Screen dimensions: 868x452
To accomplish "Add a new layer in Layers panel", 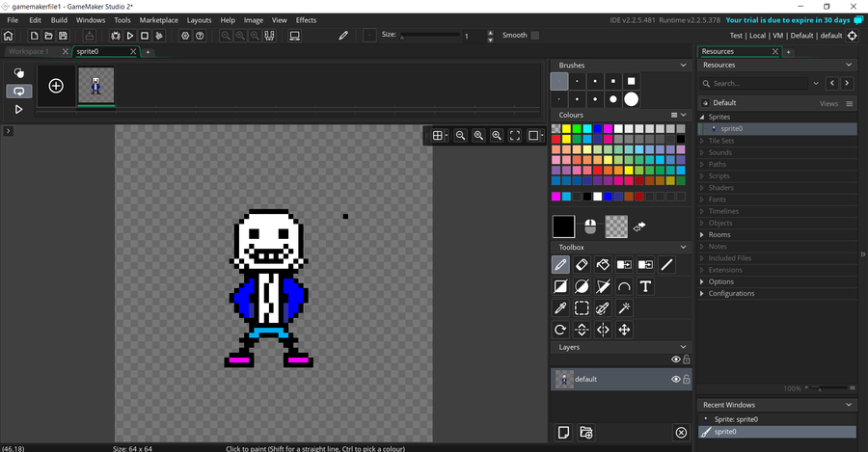I will click(x=563, y=432).
